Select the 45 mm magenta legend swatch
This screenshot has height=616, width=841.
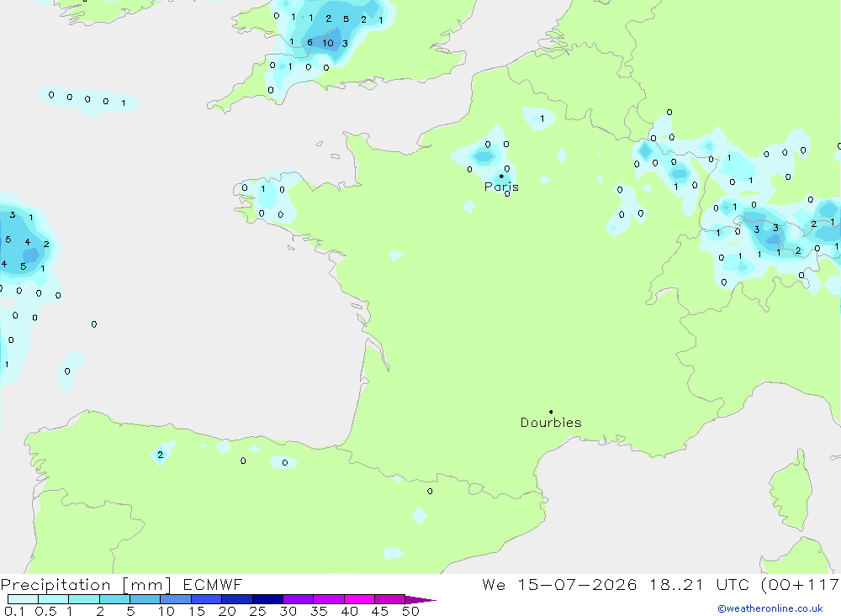(x=389, y=599)
